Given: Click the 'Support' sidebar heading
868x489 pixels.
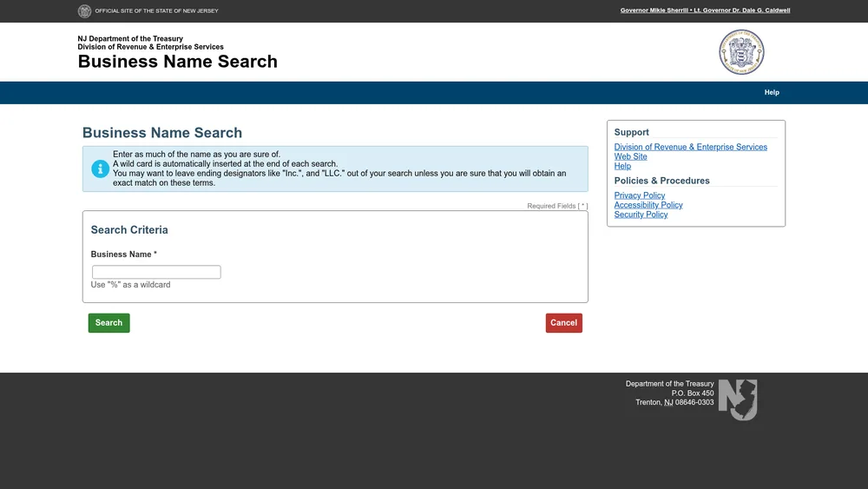Looking at the screenshot, I should (631, 132).
